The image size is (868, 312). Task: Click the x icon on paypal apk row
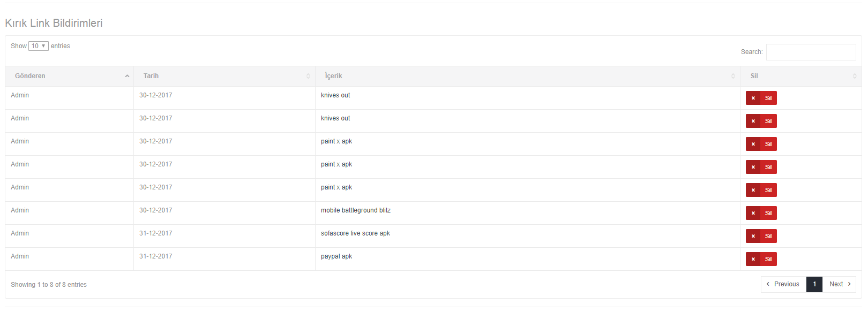[x=753, y=259]
